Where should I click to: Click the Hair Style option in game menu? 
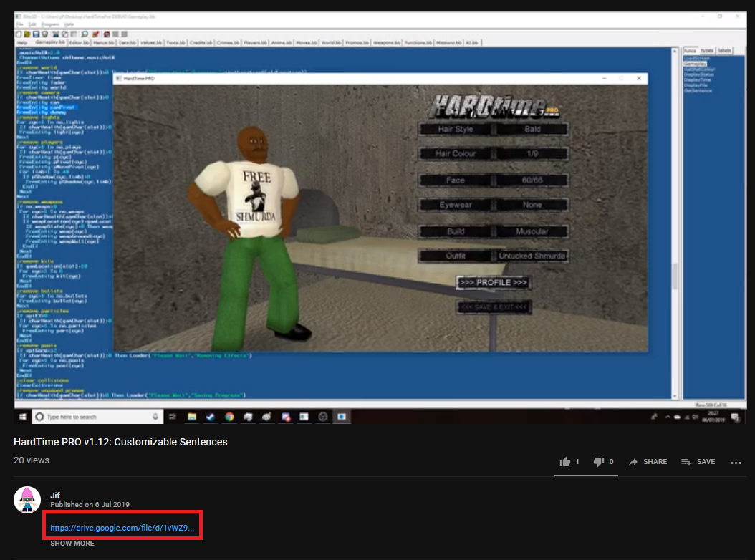tap(456, 129)
